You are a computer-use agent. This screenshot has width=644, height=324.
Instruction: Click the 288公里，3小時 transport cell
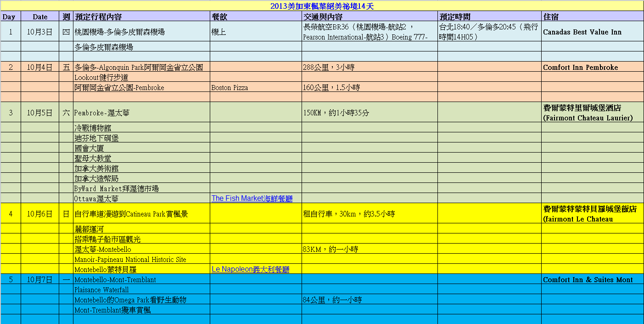[328, 68]
